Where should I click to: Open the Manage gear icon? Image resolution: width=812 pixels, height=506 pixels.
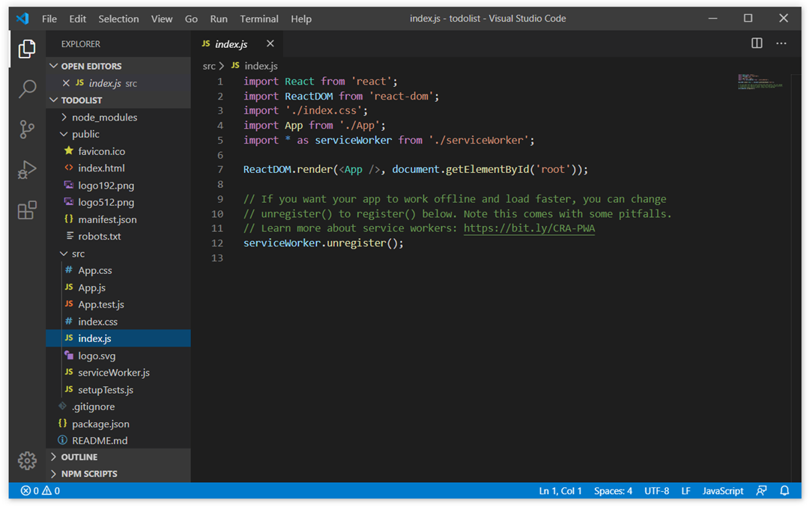pos(27,460)
